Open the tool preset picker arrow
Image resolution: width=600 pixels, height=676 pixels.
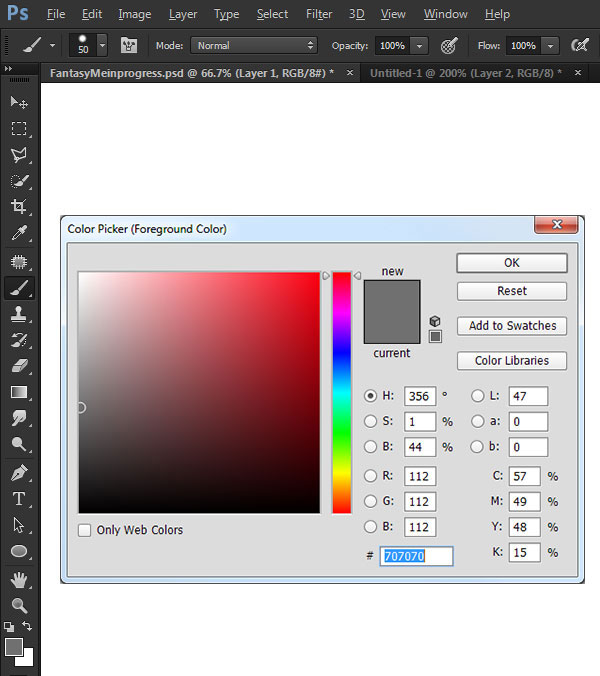pos(53,45)
